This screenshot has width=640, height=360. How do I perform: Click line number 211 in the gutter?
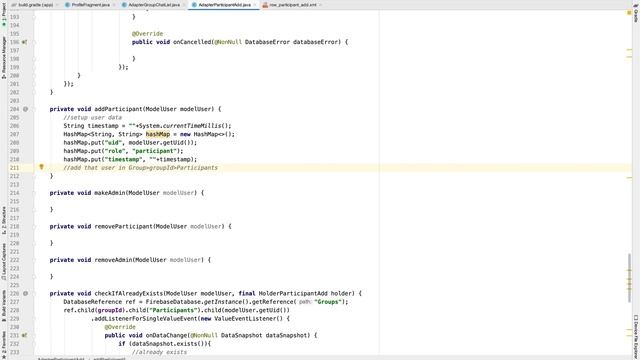tap(14, 168)
